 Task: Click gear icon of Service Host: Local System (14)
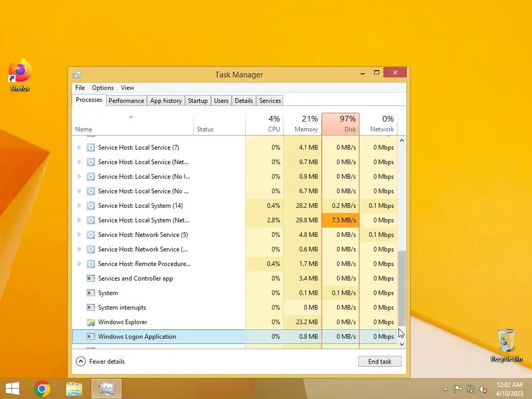[90, 206]
